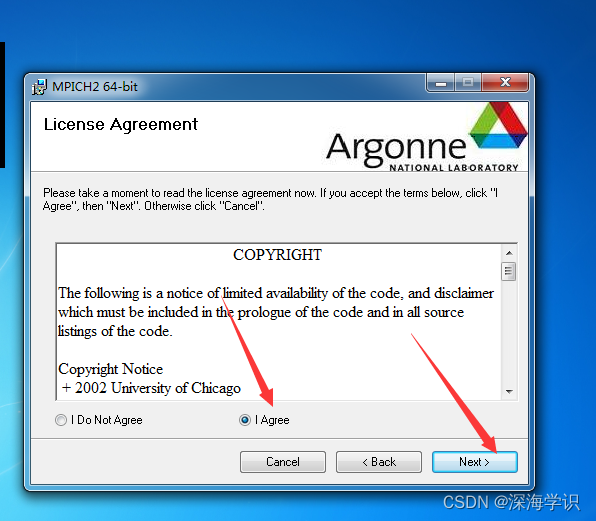Image resolution: width=596 pixels, height=521 pixels.
Task: Close the MPICH2 installer with red X
Action: tap(505, 83)
